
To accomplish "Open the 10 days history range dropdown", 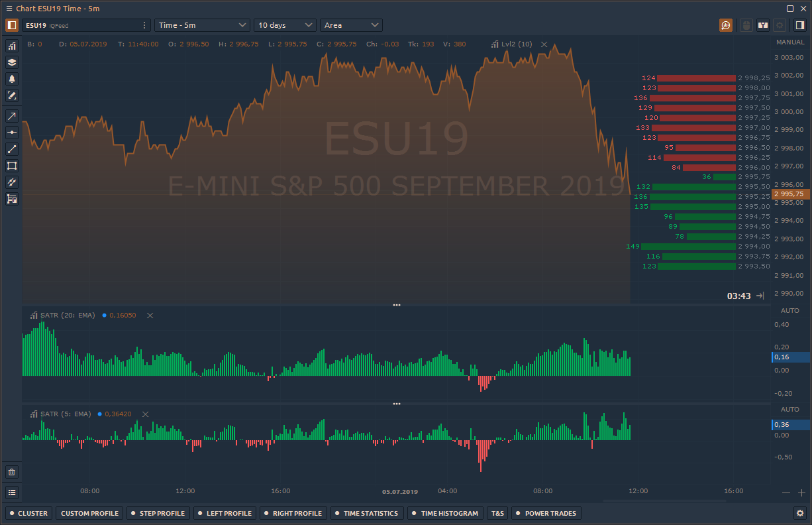I will (285, 25).
